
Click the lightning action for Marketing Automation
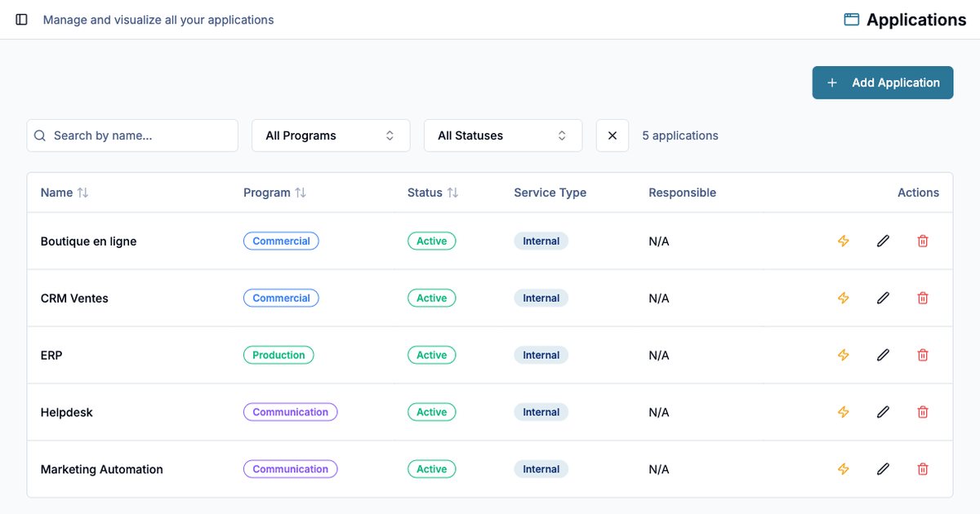pyautogui.click(x=844, y=469)
